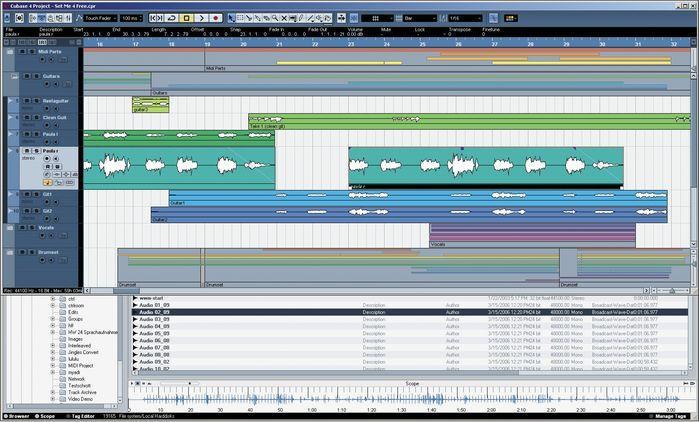The height and width of the screenshot is (422, 699).
Task: Click the Stop transport button
Action: pyautogui.click(x=186, y=18)
